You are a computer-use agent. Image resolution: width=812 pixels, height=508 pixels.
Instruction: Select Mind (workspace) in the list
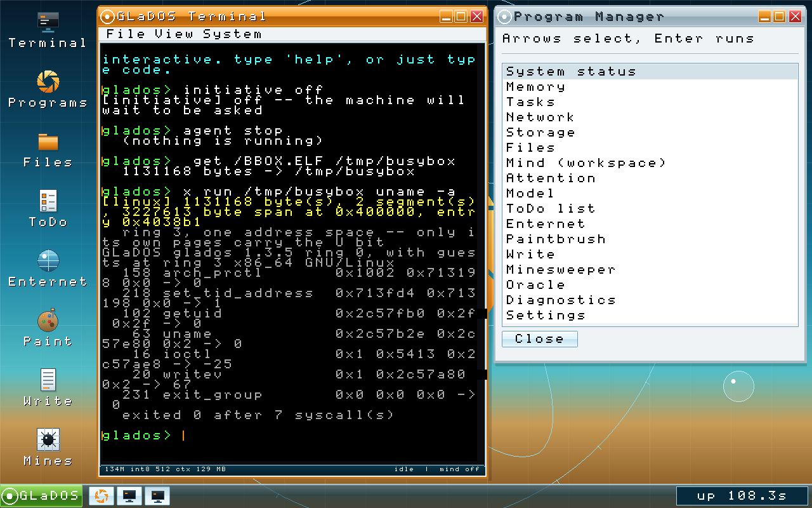pyautogui.click(x=650, y=163)
